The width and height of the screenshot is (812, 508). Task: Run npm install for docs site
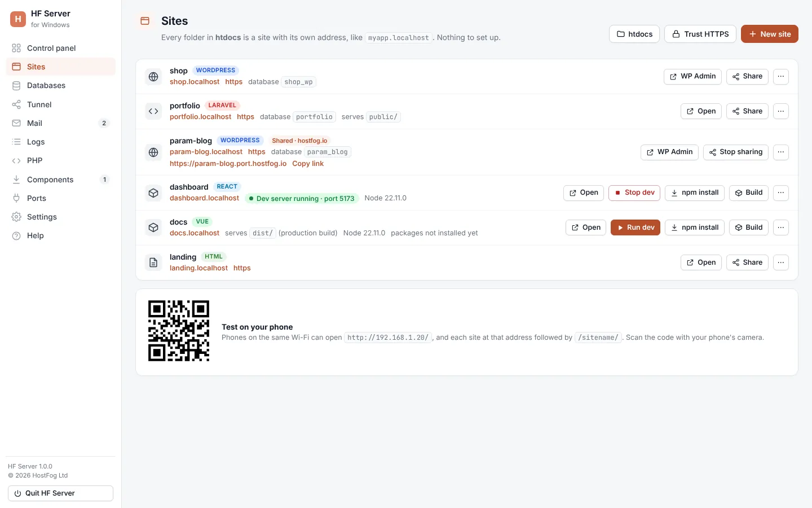point(695,227)
